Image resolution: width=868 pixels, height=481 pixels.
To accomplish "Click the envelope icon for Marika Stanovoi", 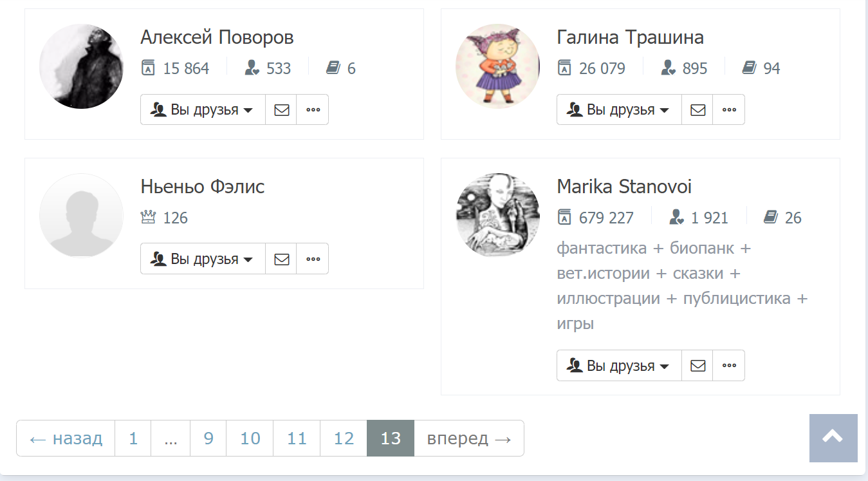I will [x=697, y=366].
